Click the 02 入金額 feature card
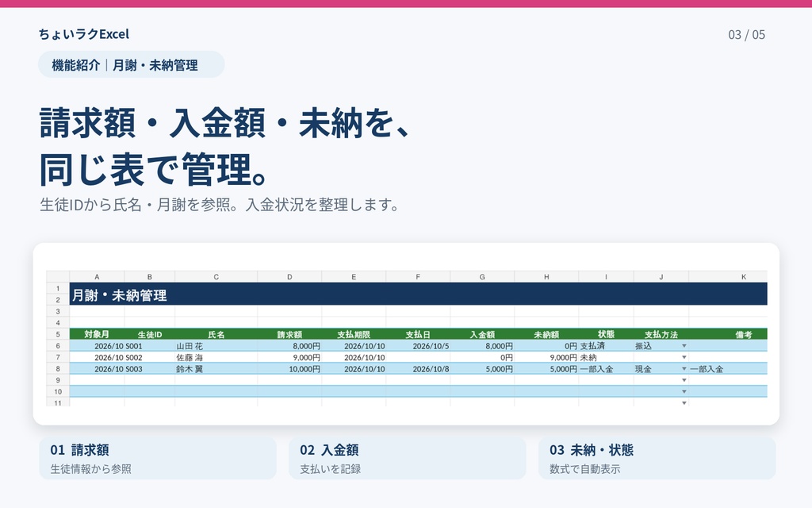 point(407,458)
